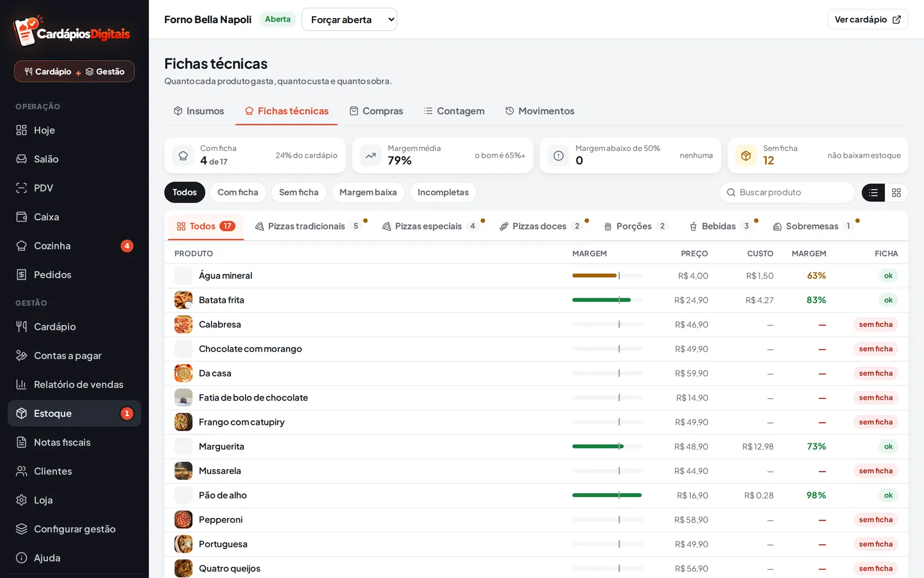
Task: Open Caixa from sidebar
Action: click(74, 217)
